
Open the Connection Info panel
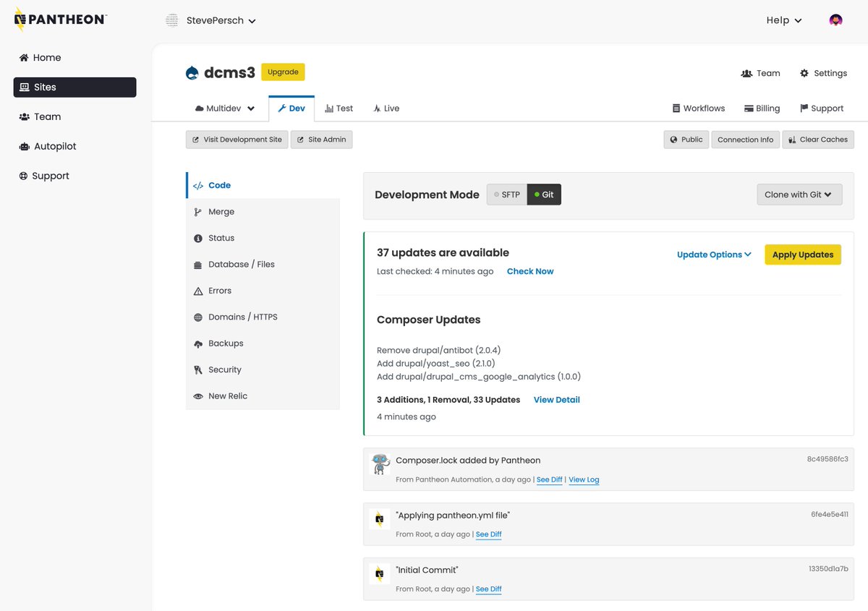(x=745, y=140)
